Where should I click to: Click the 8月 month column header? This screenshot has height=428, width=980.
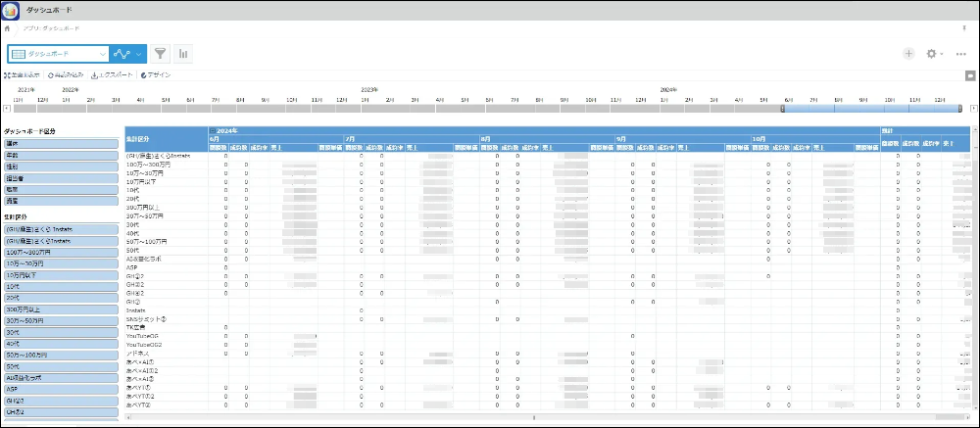pos(547,139)
